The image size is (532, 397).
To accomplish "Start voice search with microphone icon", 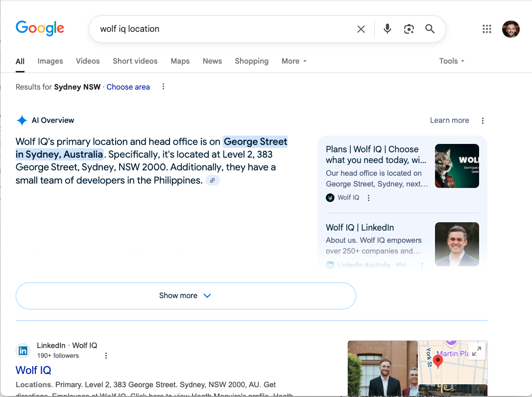I will coord(387,29).
